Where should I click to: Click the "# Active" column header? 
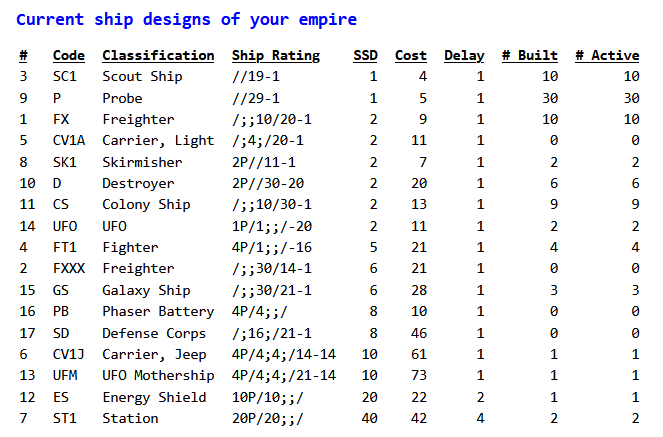[607, 56]
